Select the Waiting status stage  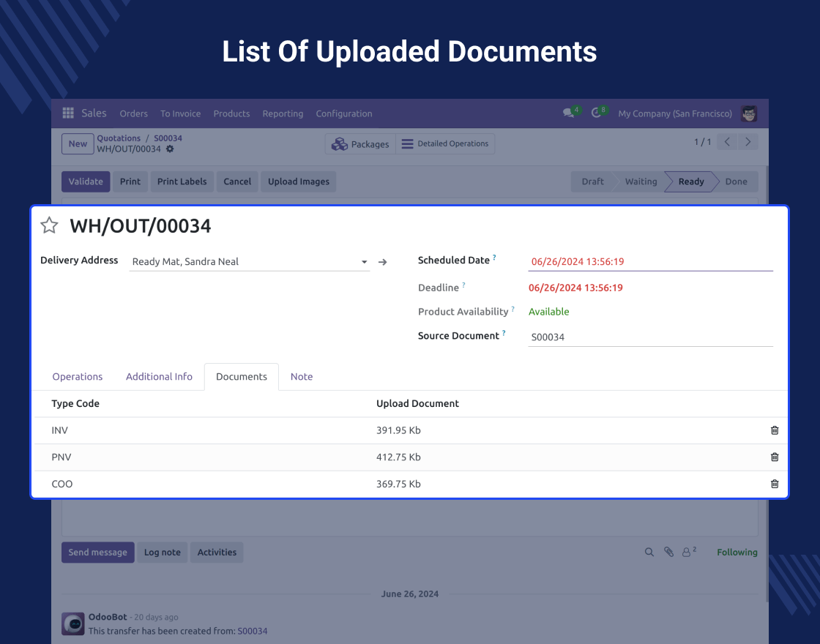coord(641,181)
